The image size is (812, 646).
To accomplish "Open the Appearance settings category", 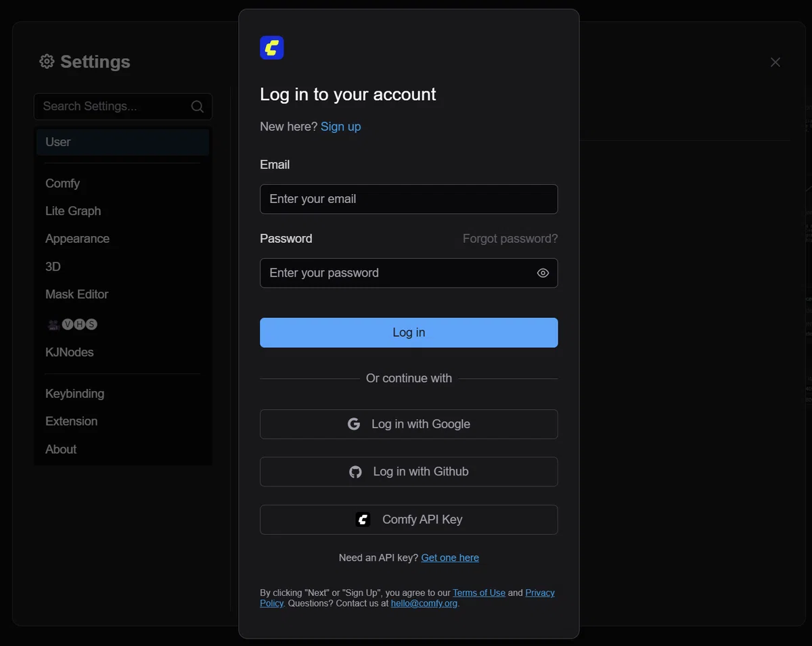I will (x=122, y=239).
